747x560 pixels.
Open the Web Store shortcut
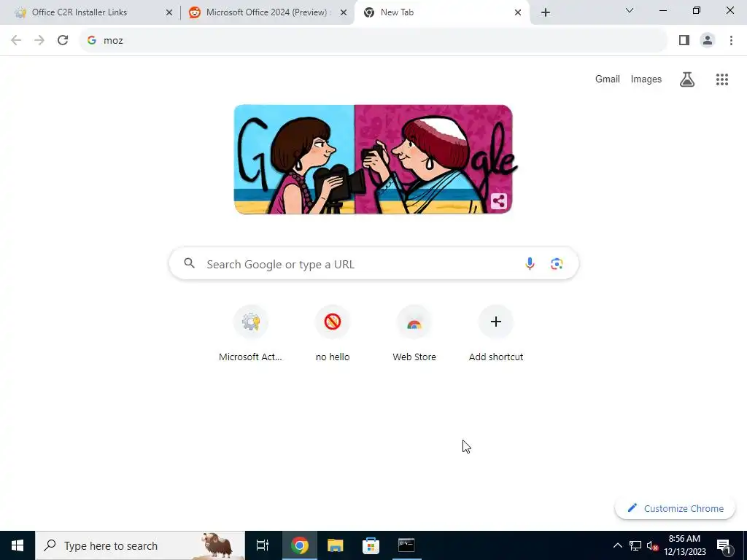[x=414, y=334]
